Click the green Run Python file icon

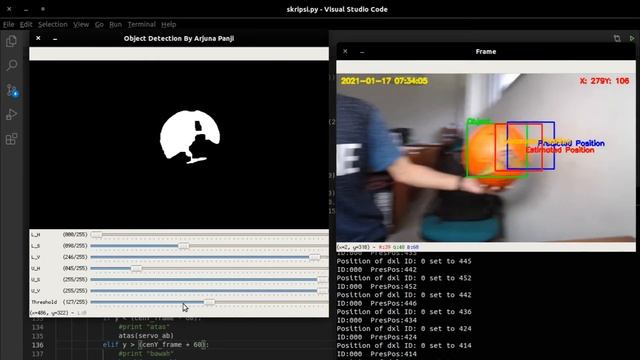pos(632,38)
